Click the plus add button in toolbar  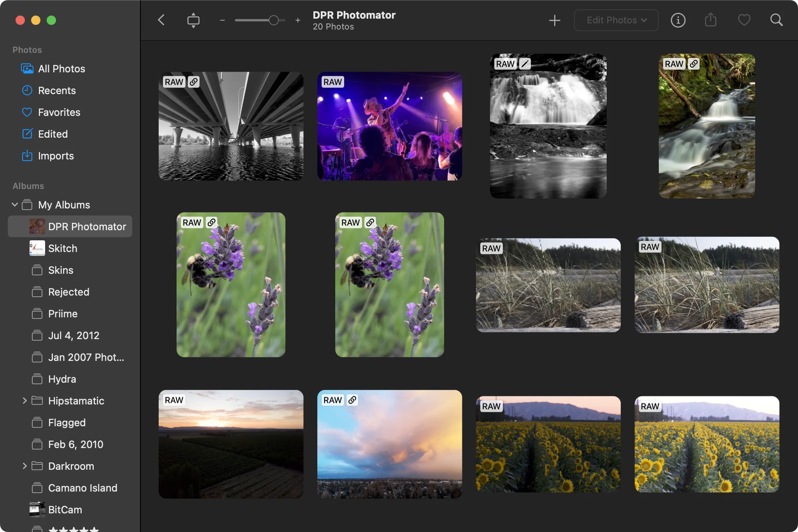point(555,20)
